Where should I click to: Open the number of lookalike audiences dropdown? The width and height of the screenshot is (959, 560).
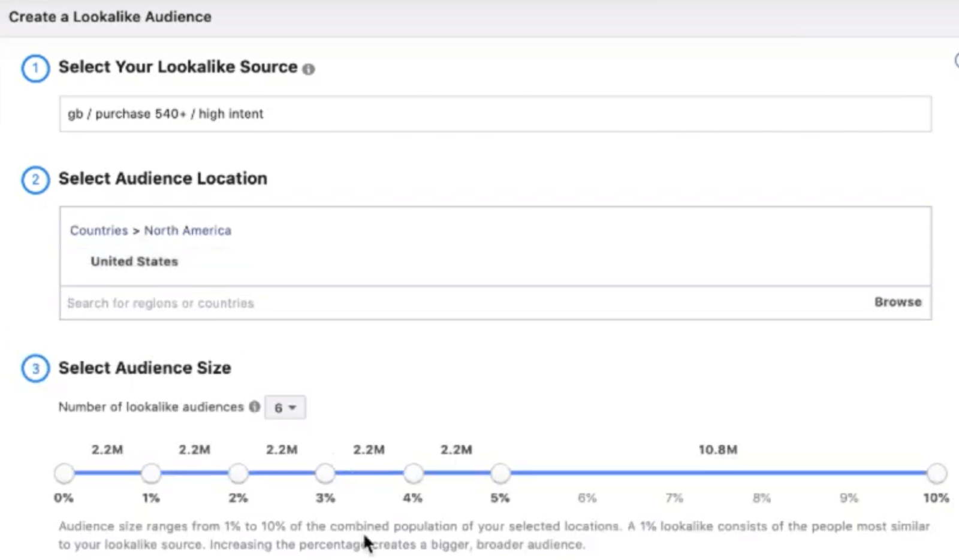pos(285,407)
